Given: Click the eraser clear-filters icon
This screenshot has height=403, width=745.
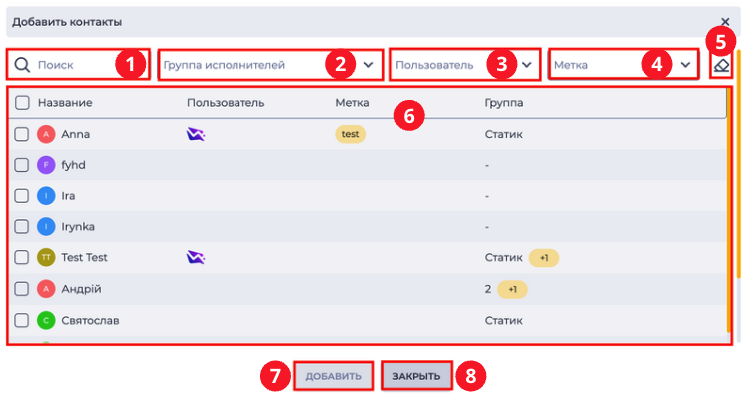Looking at the screenshot, I should (x=721, y=65).
